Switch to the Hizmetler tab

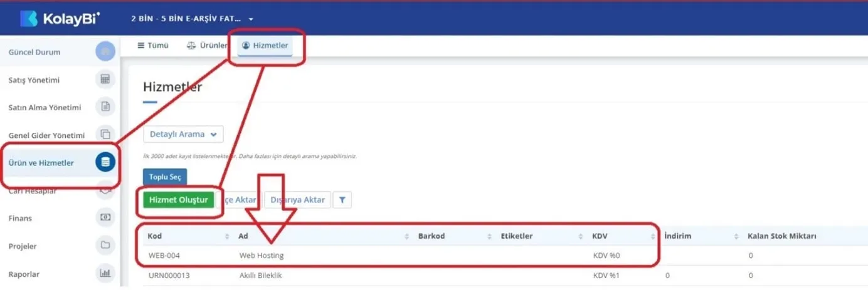(x=265, y=46)
